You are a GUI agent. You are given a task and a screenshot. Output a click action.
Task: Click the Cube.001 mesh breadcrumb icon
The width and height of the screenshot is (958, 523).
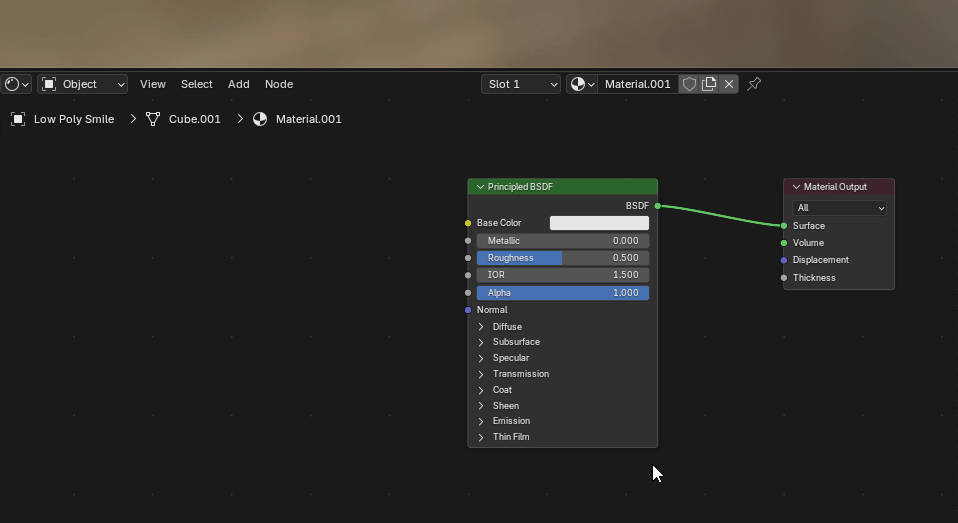click(153, 119)
